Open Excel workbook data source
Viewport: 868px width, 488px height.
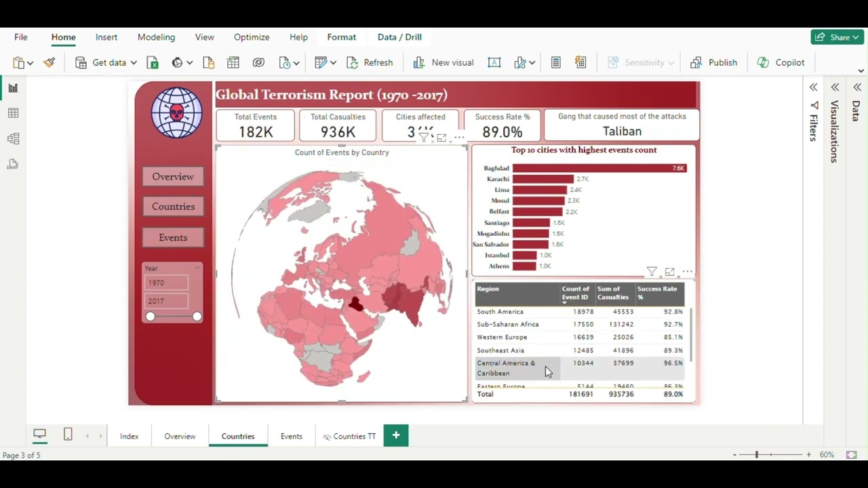click(153, 62)
